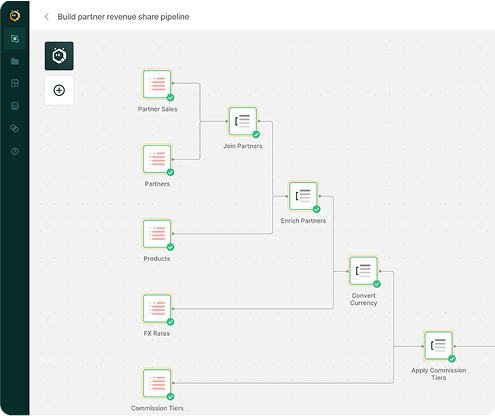Click the app logo in the sidebar
Viewport: 495px width, 416px height.
pyautogui.click(x=15, y=15)
